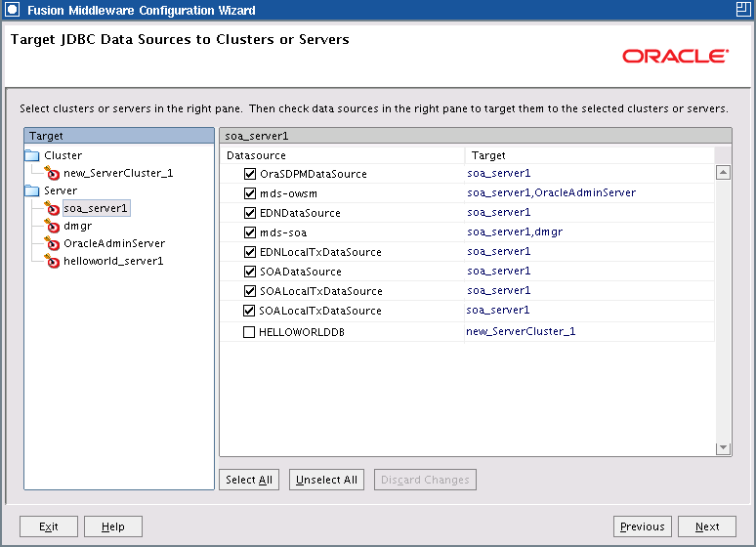Select OracleAdminServer in the Target tree
Screen dimensions: 756x547
click(x=114, y=243)
